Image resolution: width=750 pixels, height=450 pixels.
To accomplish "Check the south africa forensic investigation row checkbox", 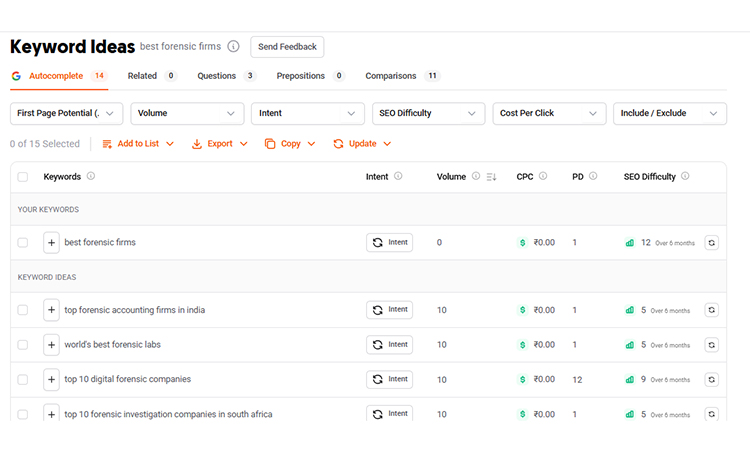I will click(x=22, y=414).
